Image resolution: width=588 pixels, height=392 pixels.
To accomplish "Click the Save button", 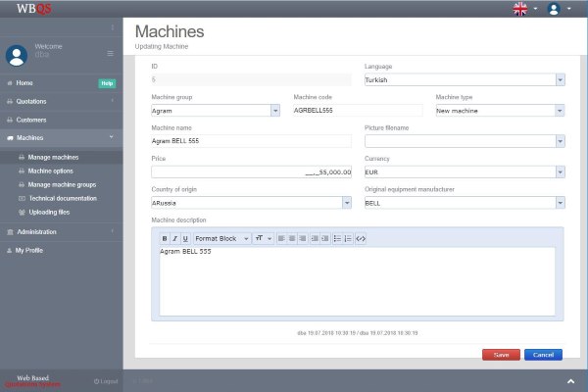I will point(501,355).
